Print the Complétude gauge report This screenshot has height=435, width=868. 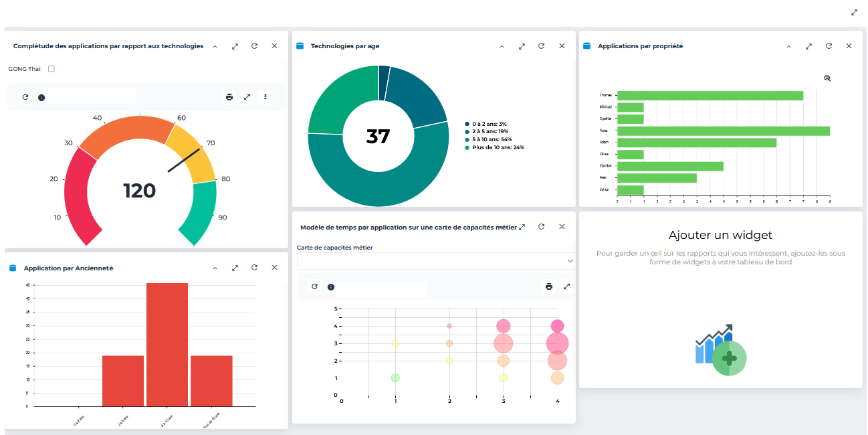click(229, 97)
